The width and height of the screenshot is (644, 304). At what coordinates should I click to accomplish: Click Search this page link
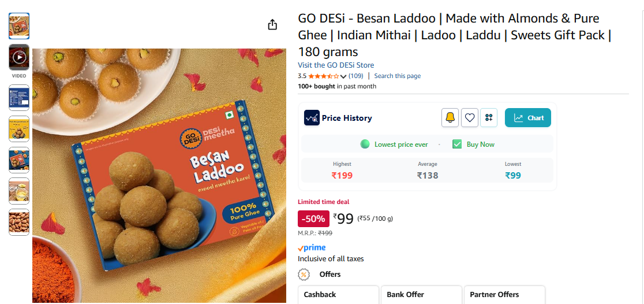point(397,76)
